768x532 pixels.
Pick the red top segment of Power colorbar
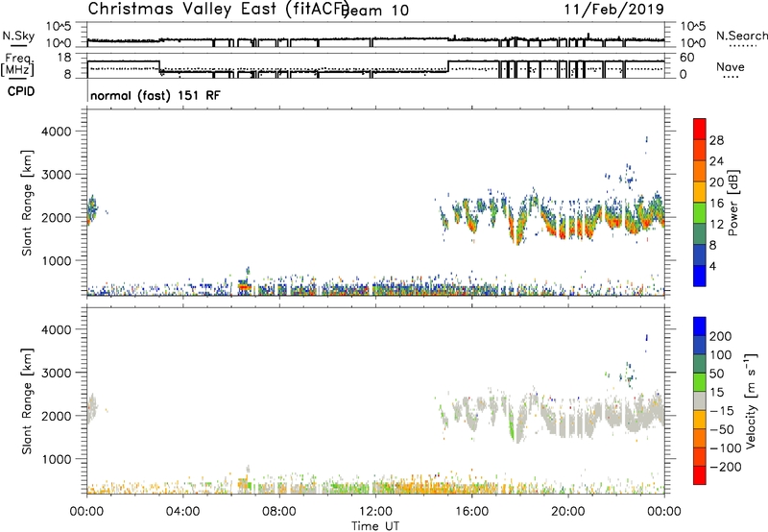700,130
